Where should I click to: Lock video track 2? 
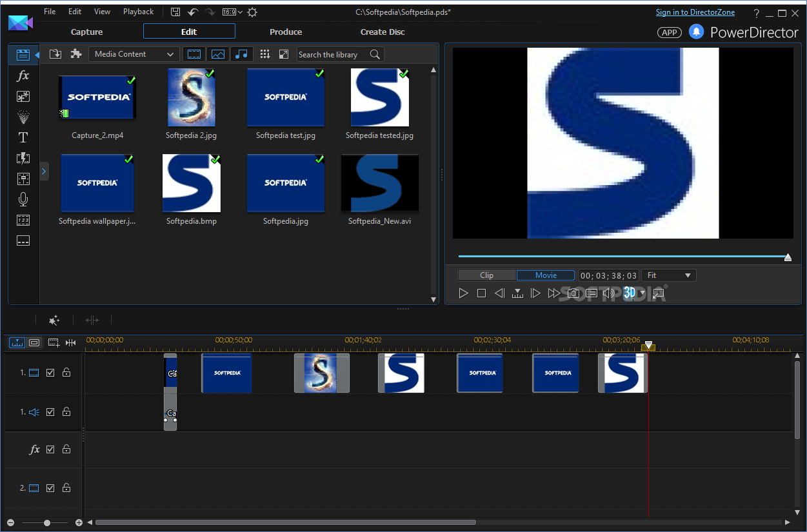tap(66, 488)
